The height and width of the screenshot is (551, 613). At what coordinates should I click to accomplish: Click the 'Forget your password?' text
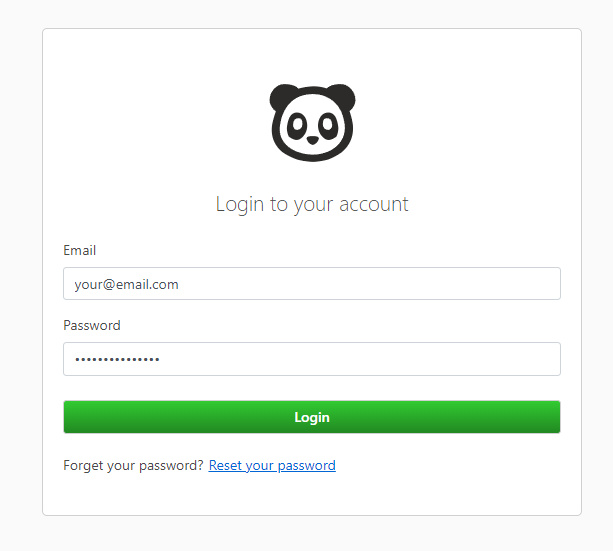click(x=133, y=465)
